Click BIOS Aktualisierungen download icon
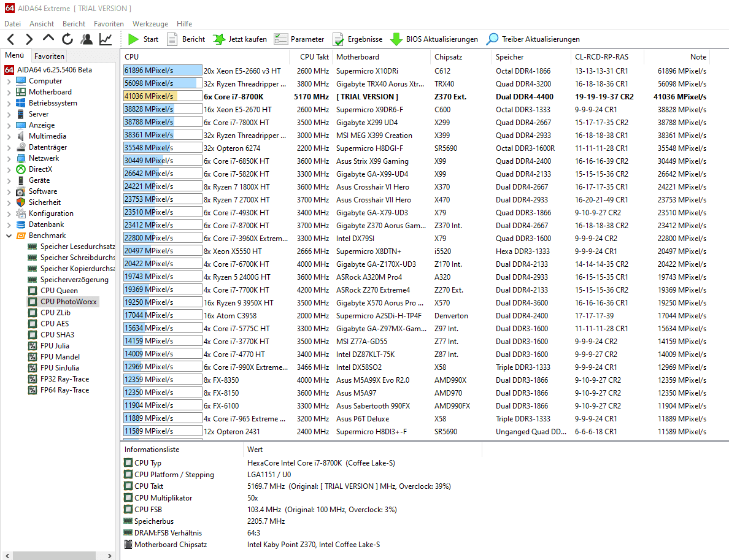This screenshot has height=560, width=729. point(396,39)
